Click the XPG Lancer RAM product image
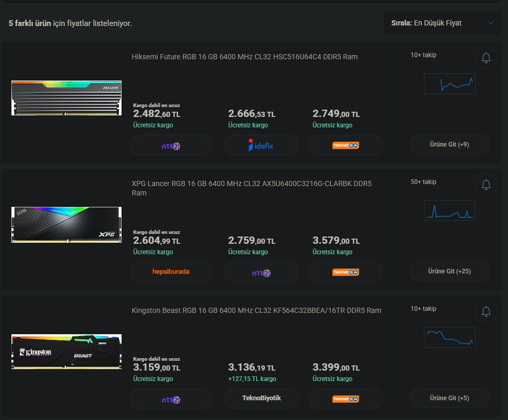 [x=66, y=225]
